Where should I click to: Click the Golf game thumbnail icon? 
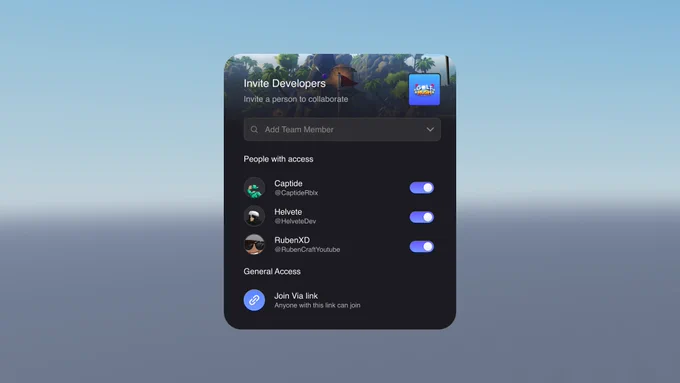point(424,89)
